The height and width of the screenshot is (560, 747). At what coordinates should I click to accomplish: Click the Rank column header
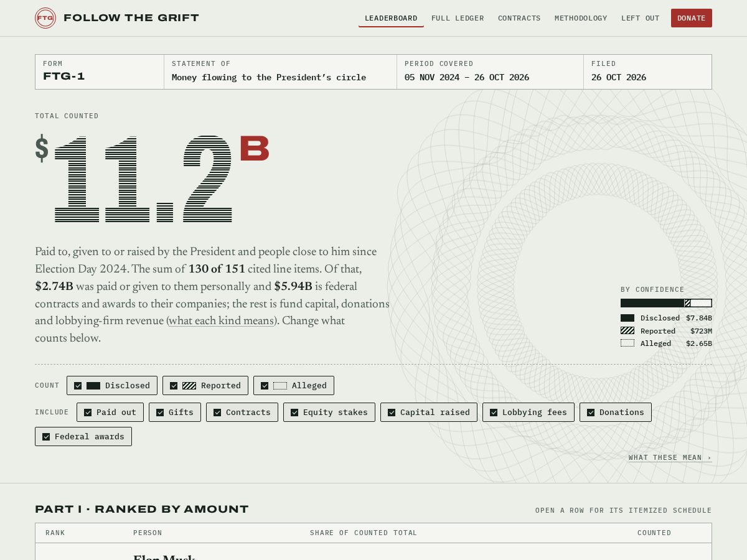click(x=55, y=533)
